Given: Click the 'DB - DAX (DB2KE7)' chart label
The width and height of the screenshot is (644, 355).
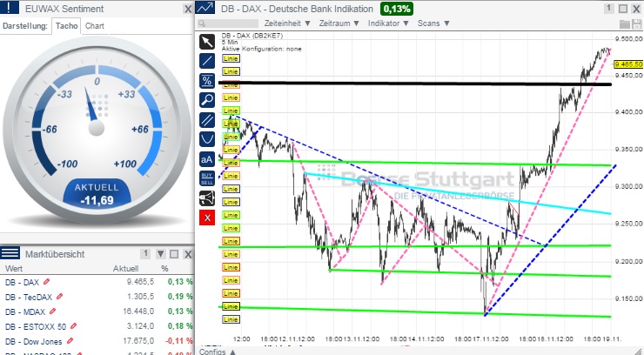Looking at the screenshot, I should [252, 36].
